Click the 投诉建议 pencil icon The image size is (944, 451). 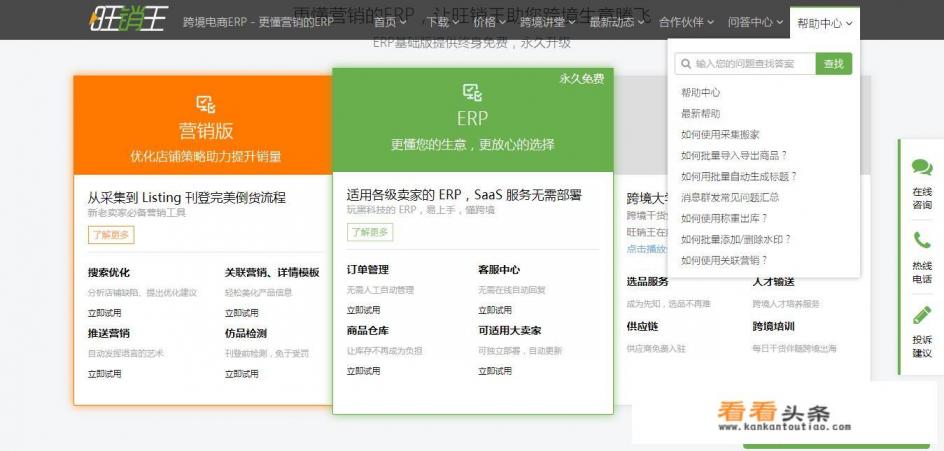(921, 315)
